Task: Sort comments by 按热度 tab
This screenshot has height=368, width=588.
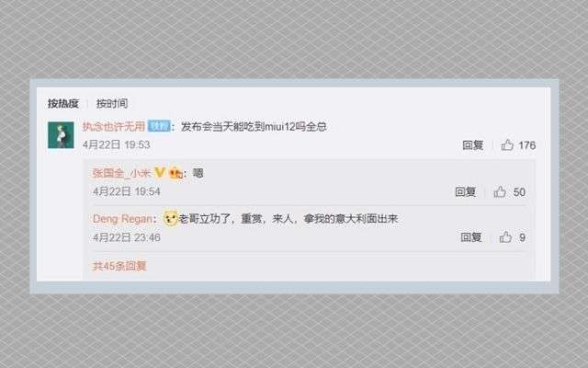Action: pos(63,103)
